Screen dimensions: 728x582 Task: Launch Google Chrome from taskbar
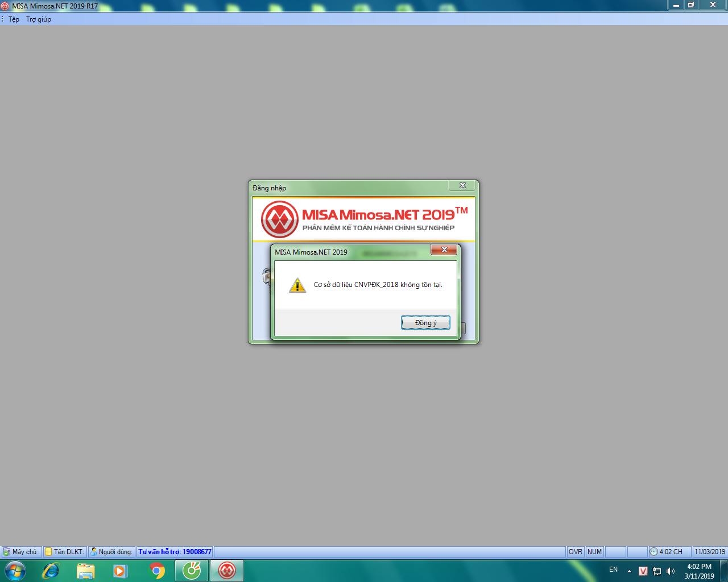click(x=157, y=571)
